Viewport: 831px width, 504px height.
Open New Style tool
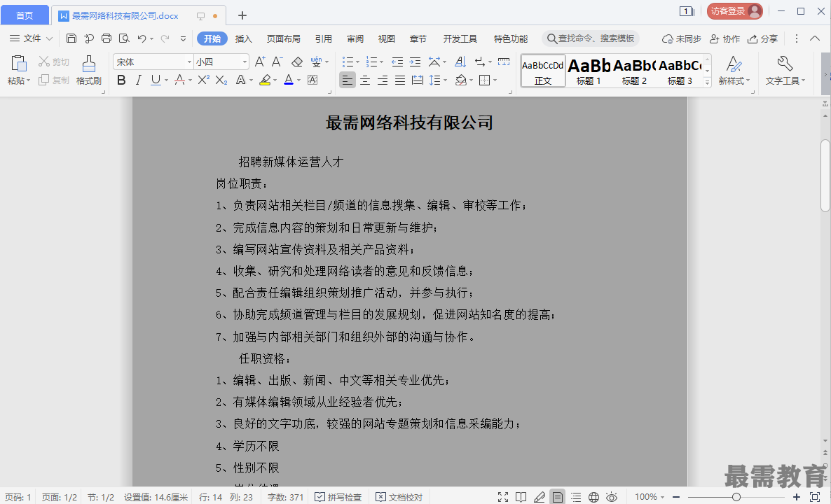coord(734,71)
